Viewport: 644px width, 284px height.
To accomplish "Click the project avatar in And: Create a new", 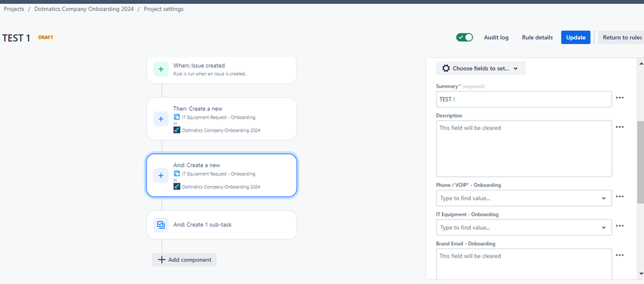I will (177, 187).
